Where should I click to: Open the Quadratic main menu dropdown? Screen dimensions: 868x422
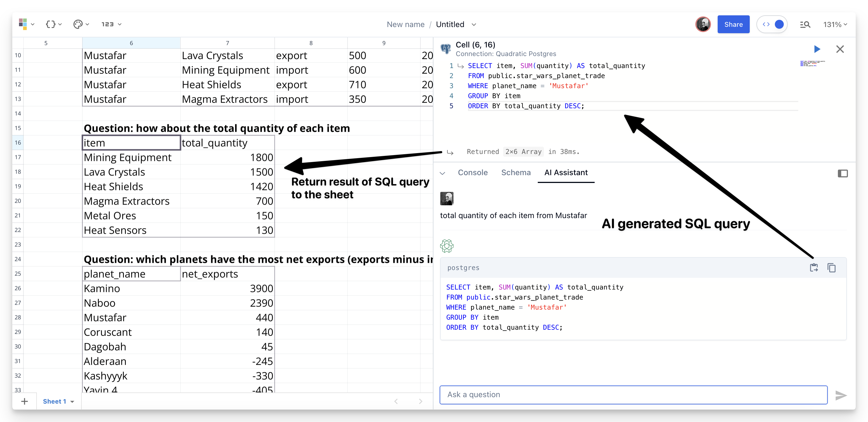pos(26,24)
